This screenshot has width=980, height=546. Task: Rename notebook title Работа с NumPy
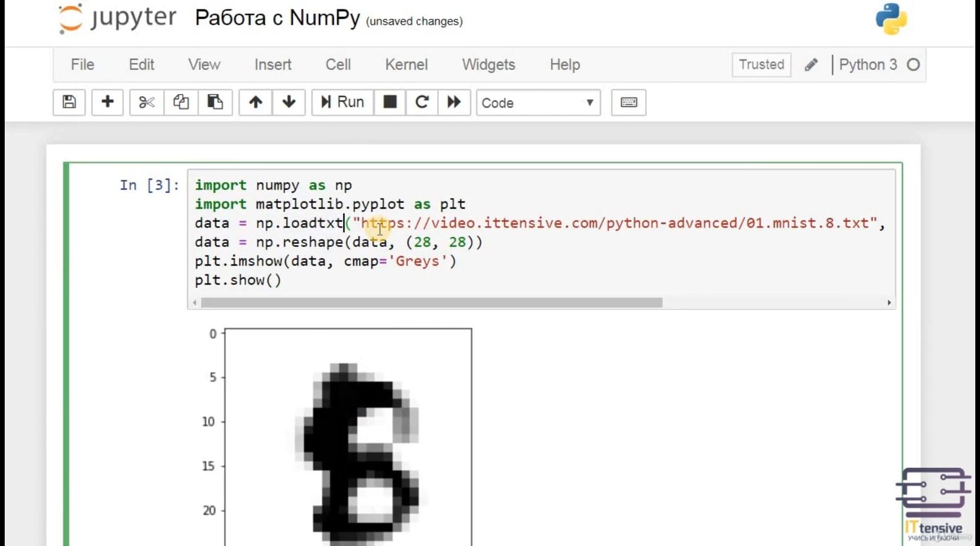point(277,18)
